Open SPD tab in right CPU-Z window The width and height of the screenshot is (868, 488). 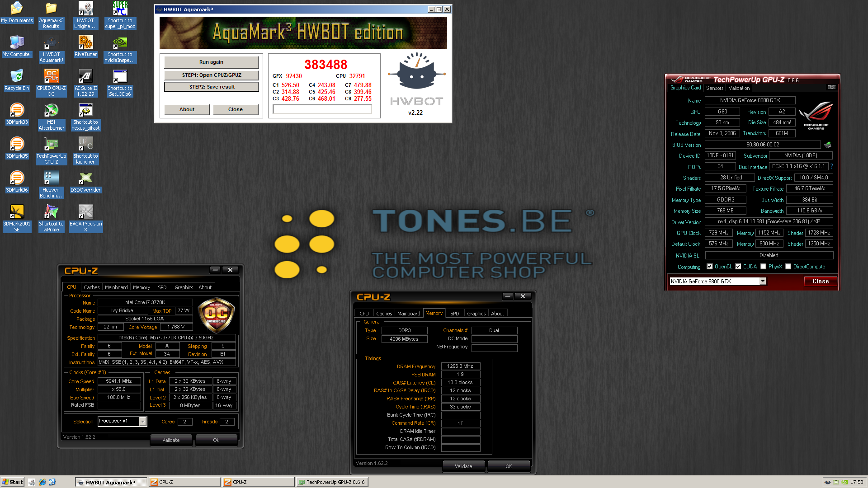tap(455, 314)
